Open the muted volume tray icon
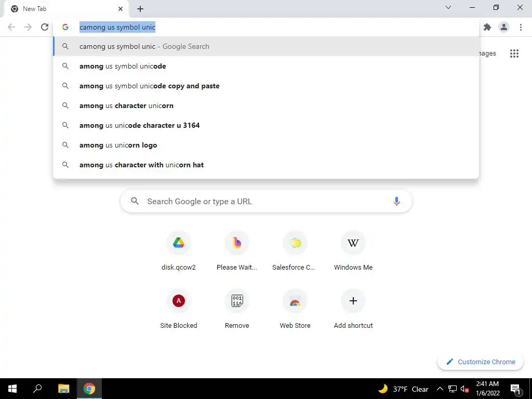The height and width of the screenshot is (399, 532). coord(465,389)
